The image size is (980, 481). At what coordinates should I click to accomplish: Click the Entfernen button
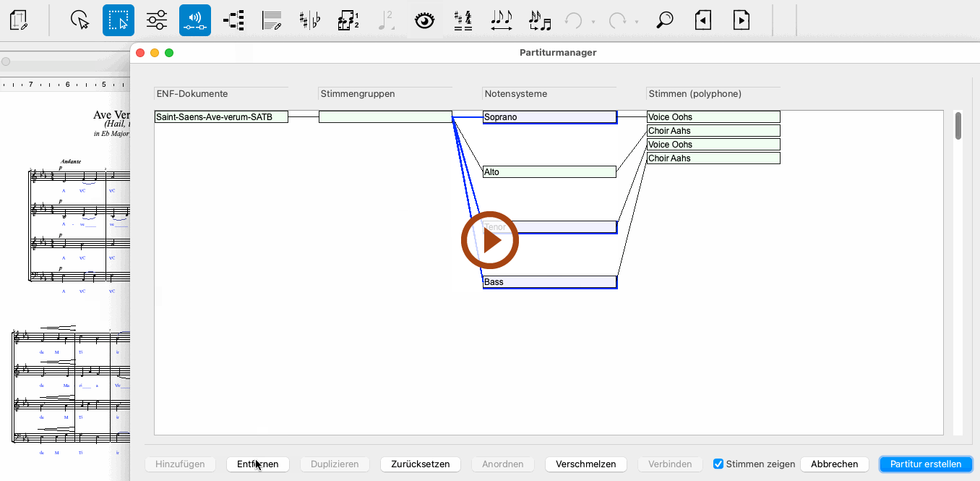258,464
